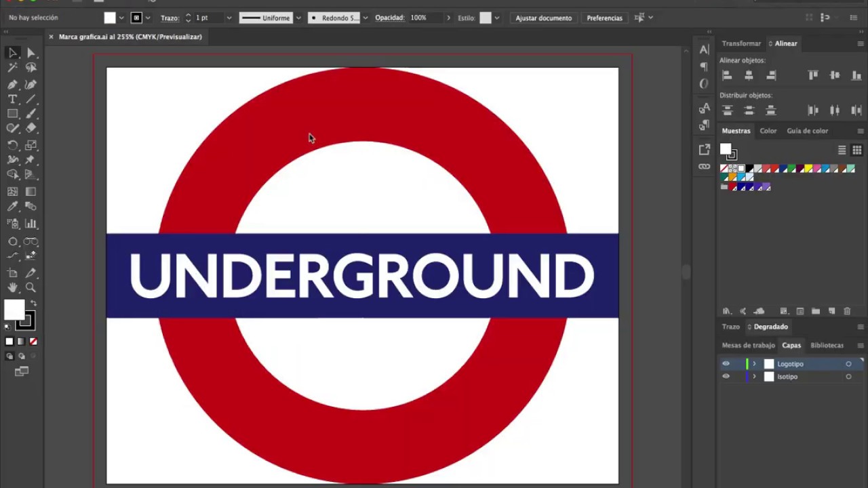Click the Ajustar documento button
The image size is (868, 488).
point(543,18)
